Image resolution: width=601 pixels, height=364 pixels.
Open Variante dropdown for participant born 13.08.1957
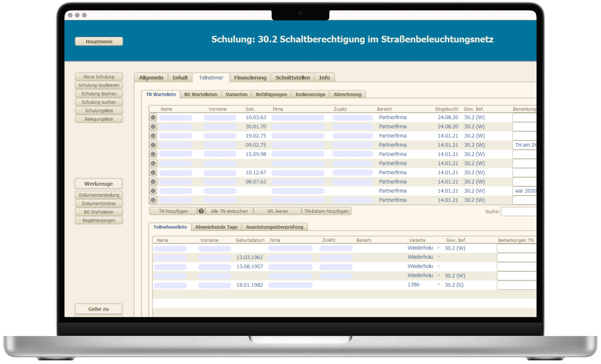439,266
